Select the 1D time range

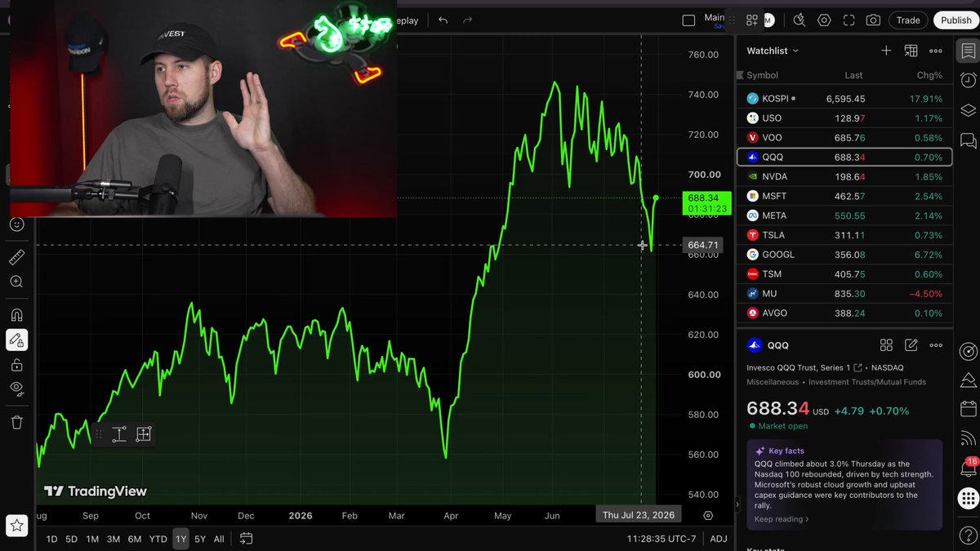click(x=51, y=539)
